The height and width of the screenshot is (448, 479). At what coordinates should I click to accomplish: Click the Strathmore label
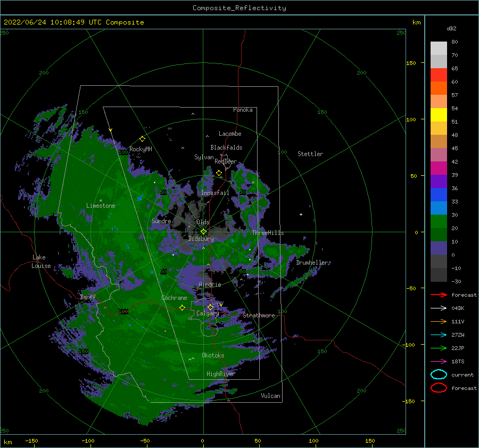[x=259, y=315]
